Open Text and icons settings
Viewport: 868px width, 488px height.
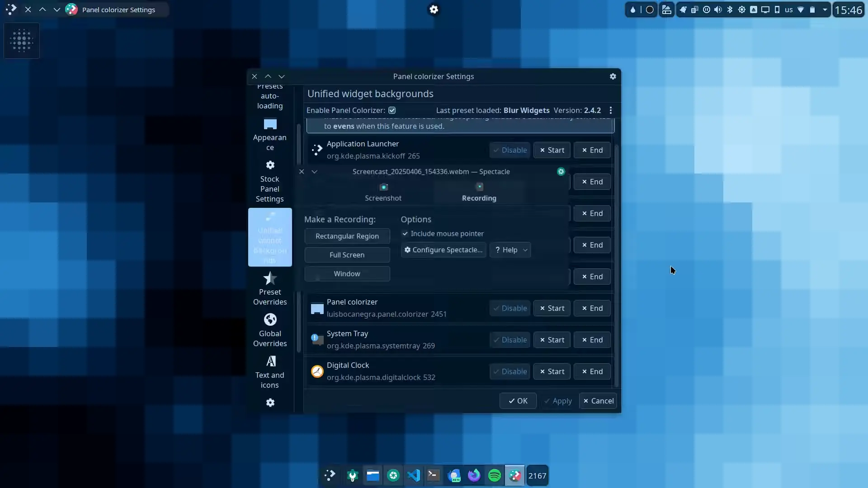pos(270,372)
